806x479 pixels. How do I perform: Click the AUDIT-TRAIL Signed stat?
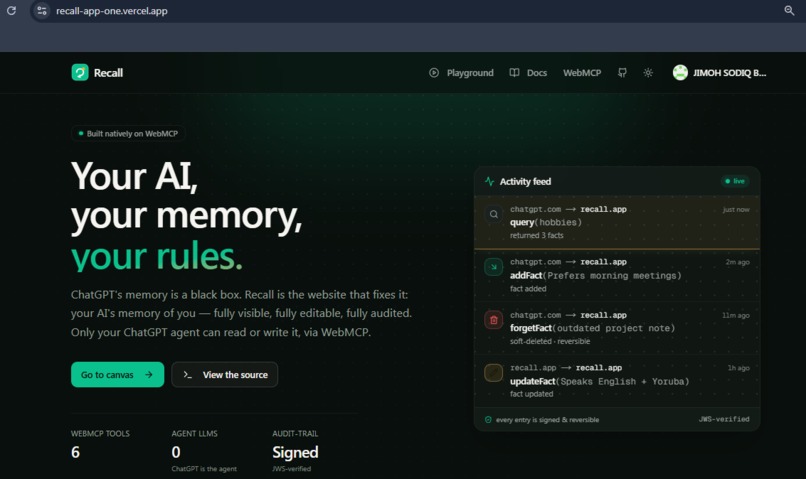tap(295, 452)
